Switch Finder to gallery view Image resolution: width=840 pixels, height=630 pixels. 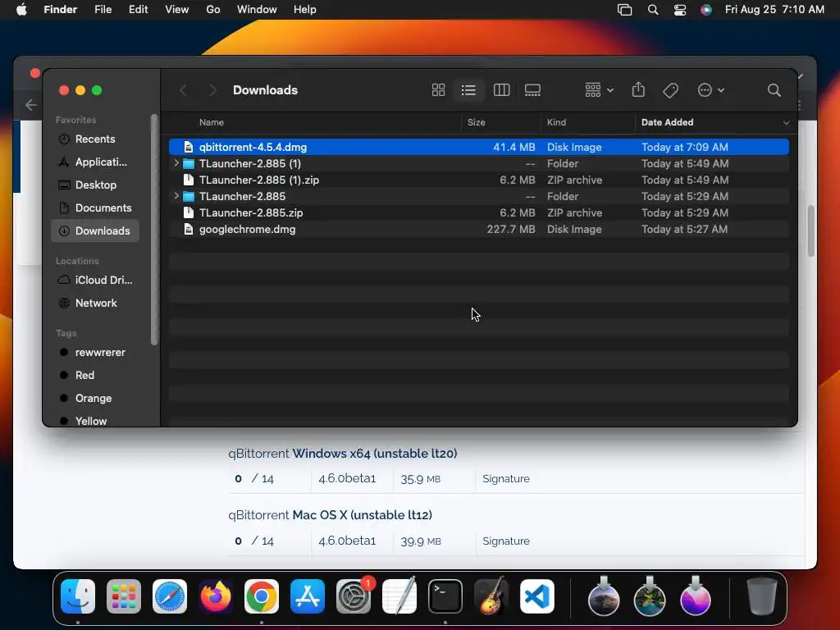(x=532, y=90)
